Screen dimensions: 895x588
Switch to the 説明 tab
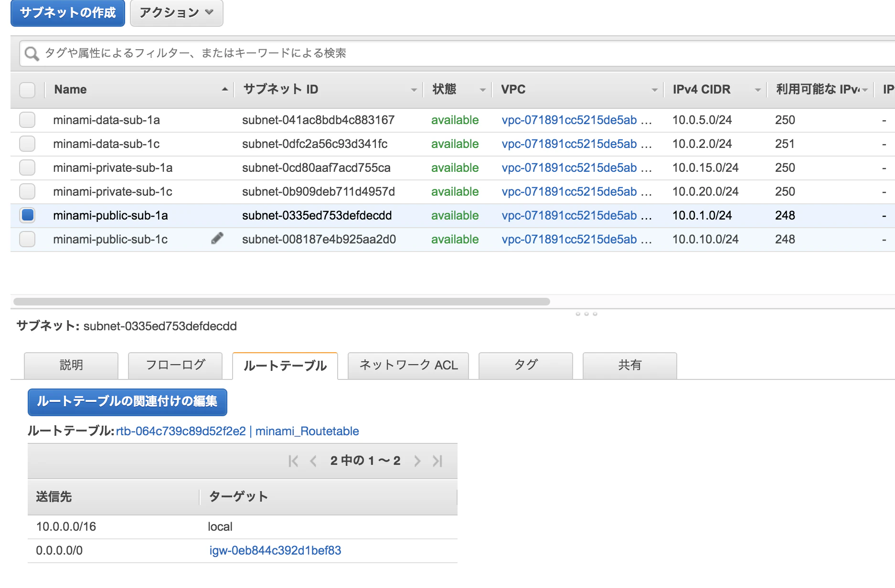click(71, 366)
